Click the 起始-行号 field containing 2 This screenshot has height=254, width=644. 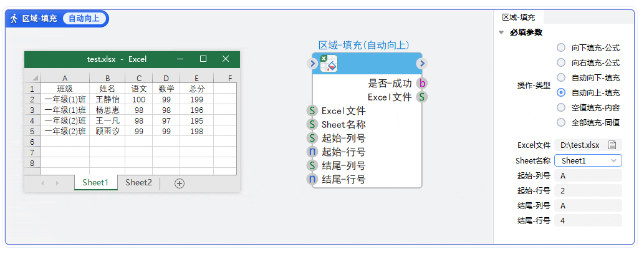click(x=588, y=191)
